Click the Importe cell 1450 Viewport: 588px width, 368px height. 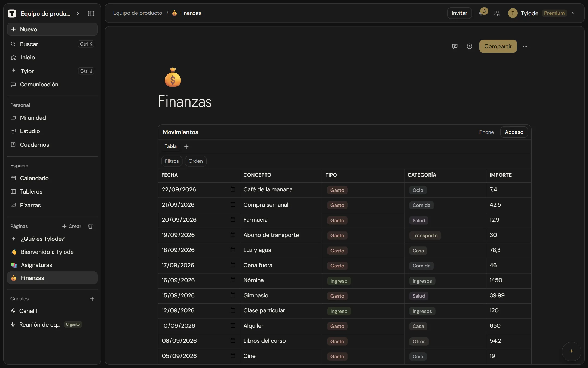coord(509,281)
